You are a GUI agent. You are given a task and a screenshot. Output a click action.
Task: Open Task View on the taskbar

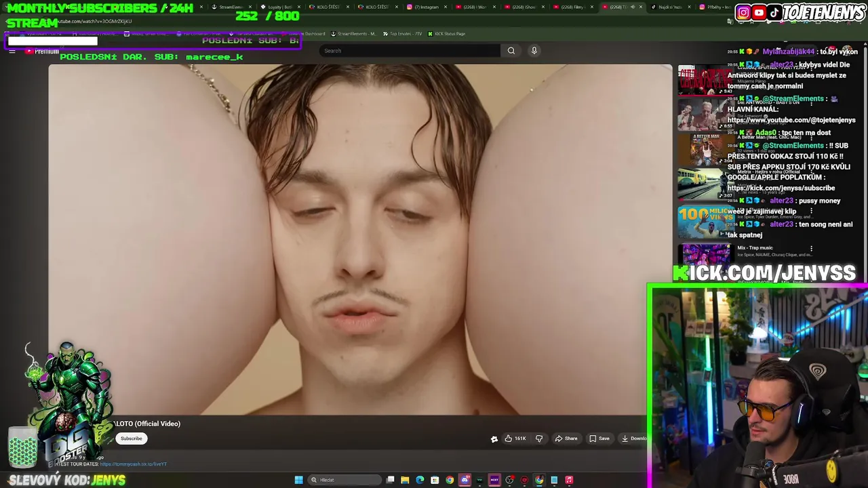[x=390, y=480]
